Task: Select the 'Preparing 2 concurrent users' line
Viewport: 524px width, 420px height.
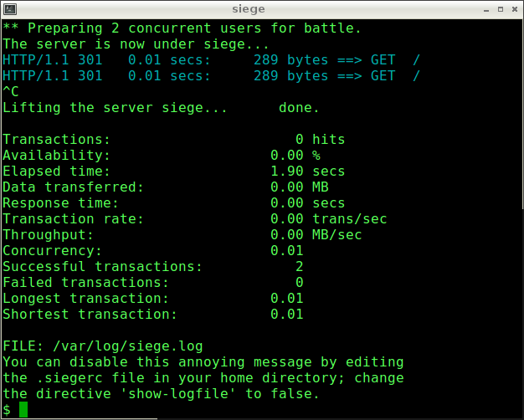Action: 182,28
